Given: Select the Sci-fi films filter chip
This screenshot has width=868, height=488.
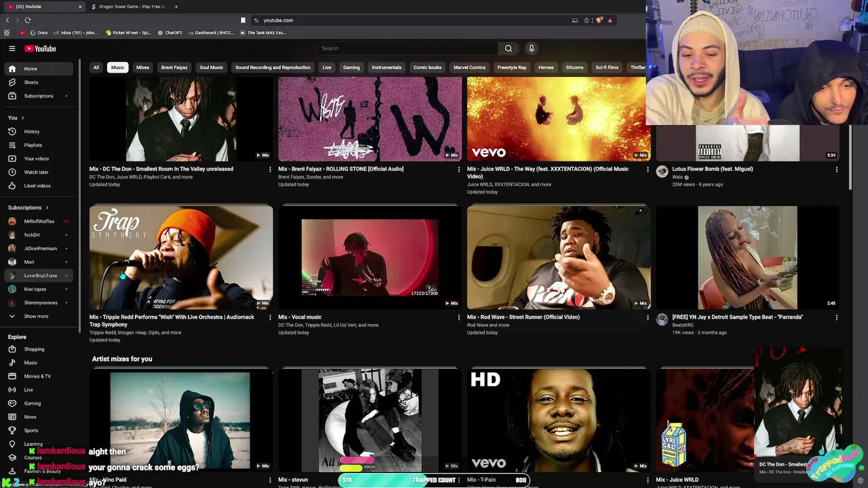Looking at the screenshot, I should (607, 67).
